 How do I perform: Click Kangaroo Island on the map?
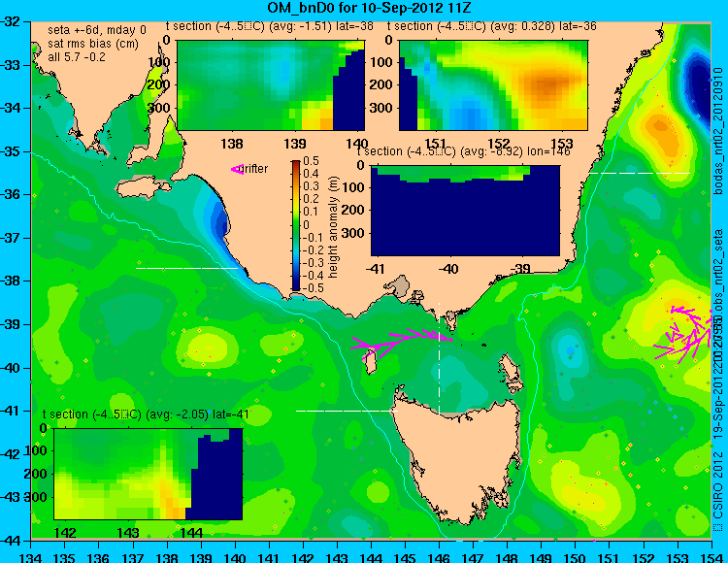click(x=143, y=189)
